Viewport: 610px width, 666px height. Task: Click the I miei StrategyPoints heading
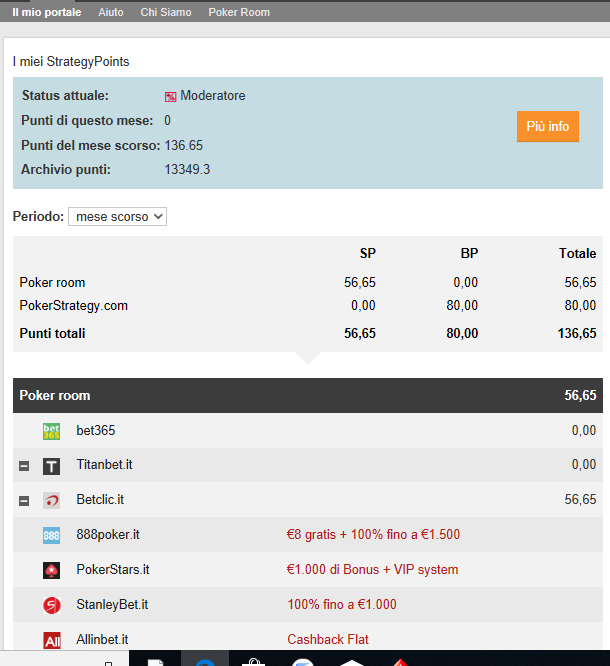click(x=71, y=62)
